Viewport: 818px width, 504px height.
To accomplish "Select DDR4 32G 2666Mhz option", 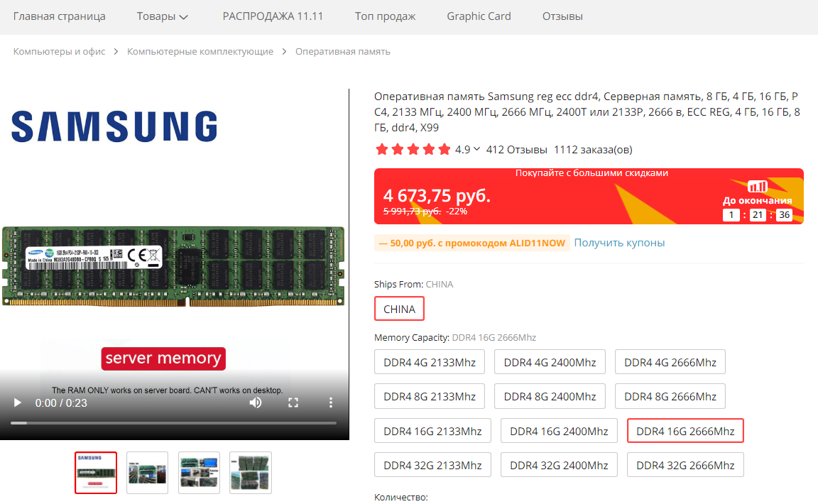I will (685, 465).
